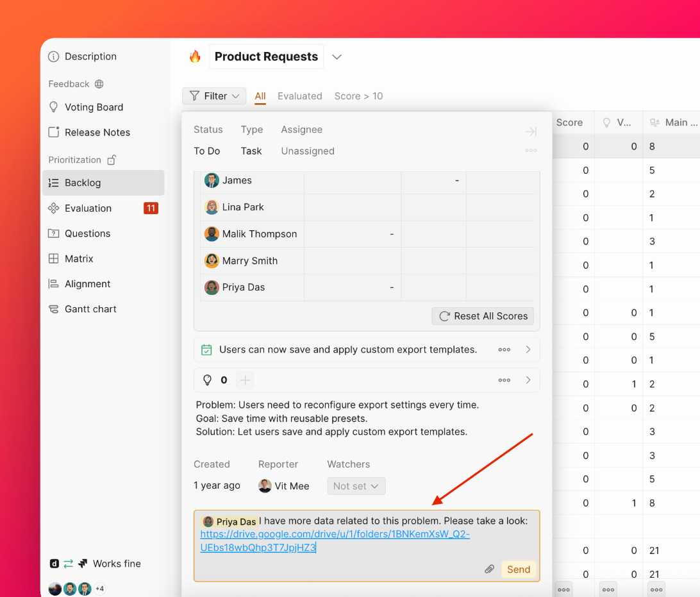Expand the release note row chevron

528,349
